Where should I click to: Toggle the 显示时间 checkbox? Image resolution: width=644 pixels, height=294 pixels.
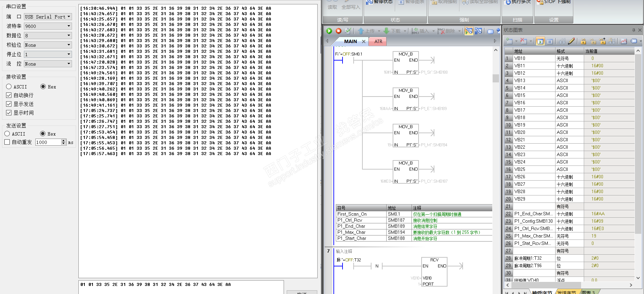[9, 113]
